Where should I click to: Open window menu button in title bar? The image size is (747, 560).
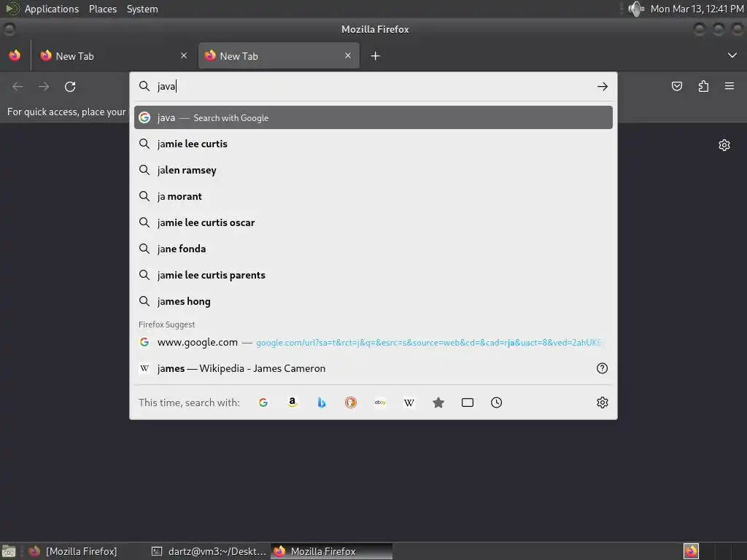(x=9, y=29)
